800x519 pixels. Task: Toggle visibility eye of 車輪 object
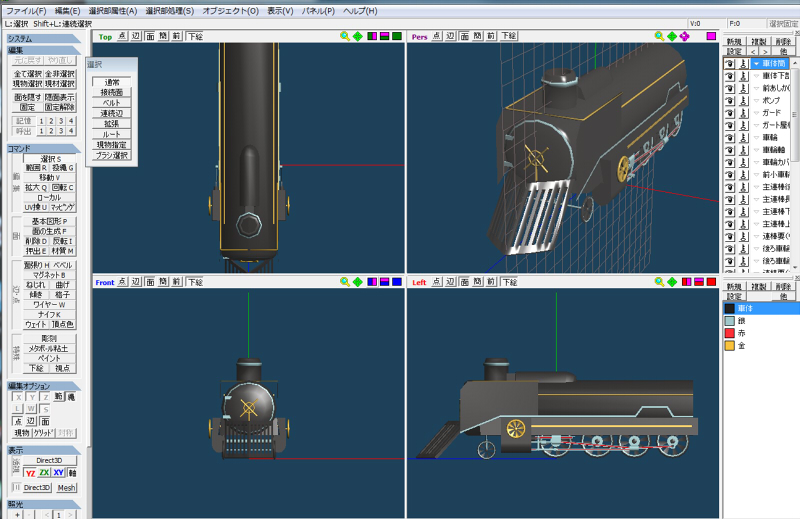point(730,138)
